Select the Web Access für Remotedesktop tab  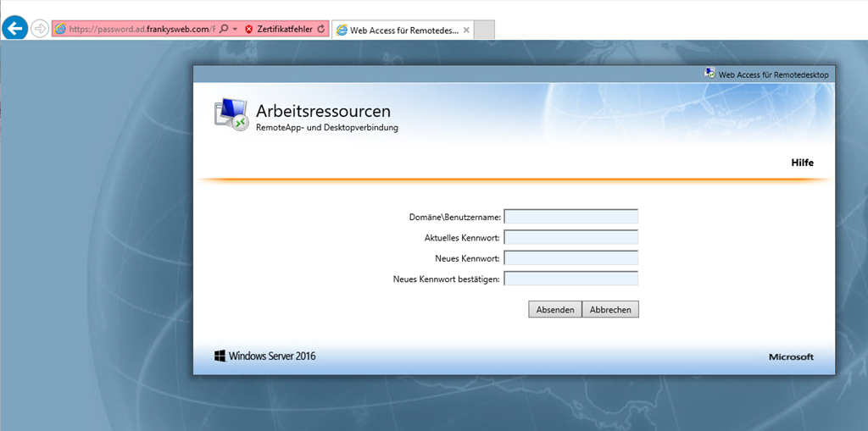pyautogui.click(x=397, y=30)
